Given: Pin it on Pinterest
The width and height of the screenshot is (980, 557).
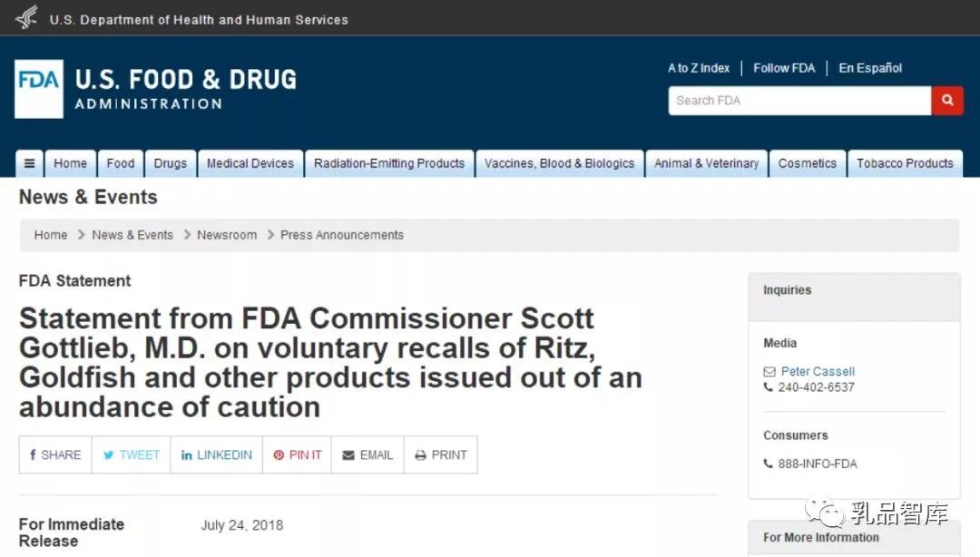Looking at the screenshot, I should pyautogui.click(x=298, y=455).
